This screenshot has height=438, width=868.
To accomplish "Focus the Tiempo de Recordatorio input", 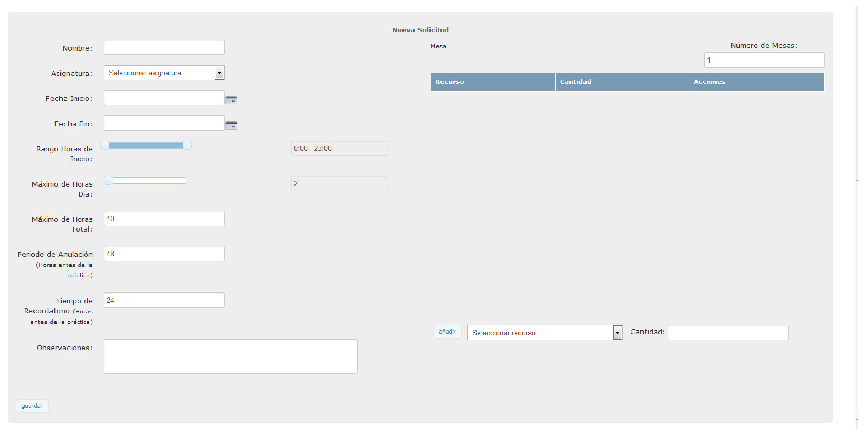I will 164,300.
